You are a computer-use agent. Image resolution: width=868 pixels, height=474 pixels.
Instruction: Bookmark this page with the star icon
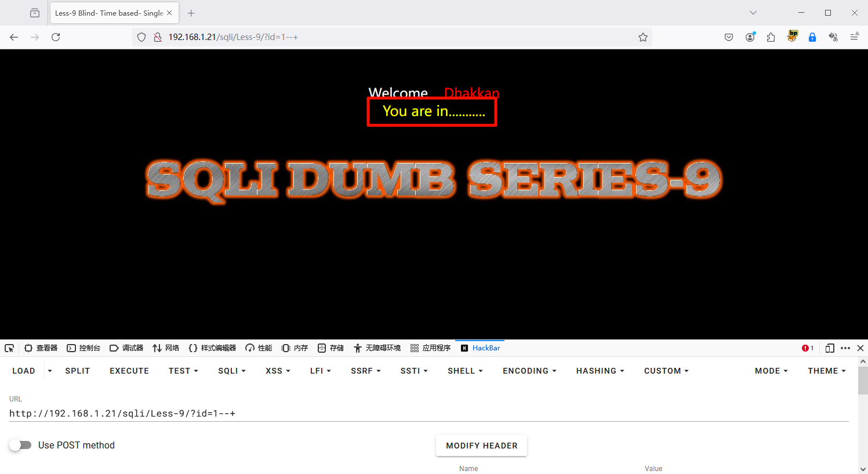(642, 37)
